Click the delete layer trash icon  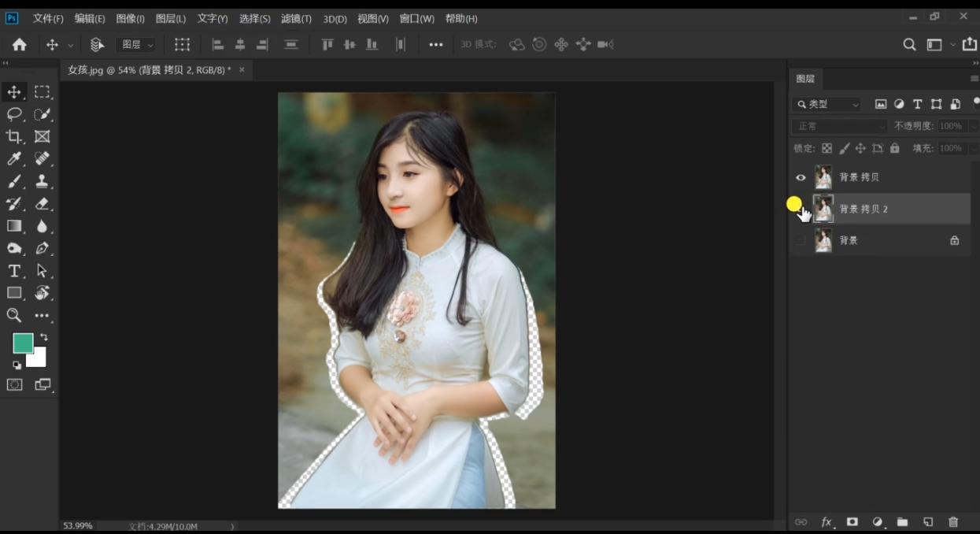953,521
